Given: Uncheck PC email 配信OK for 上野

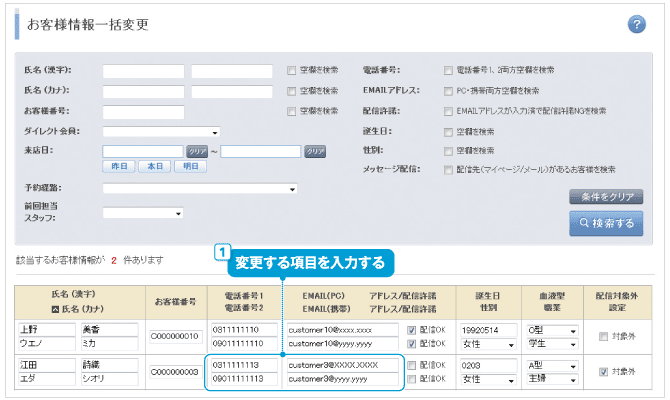Looking at the screenshot, I should tap(411, 330).
